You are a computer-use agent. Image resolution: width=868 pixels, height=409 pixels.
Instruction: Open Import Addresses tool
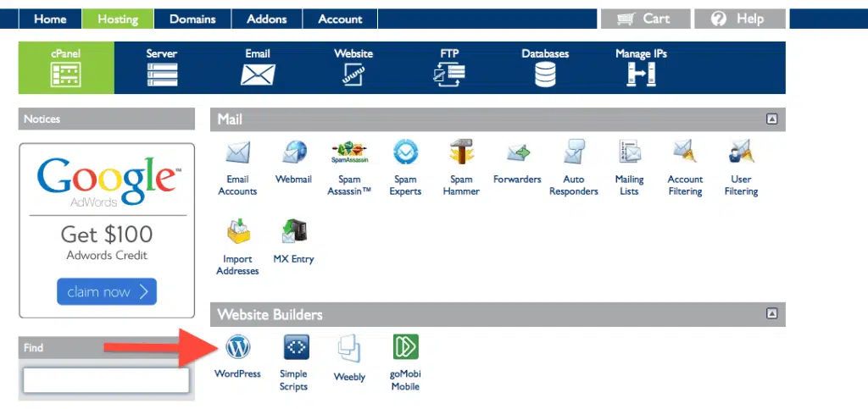tap(237, 233)
